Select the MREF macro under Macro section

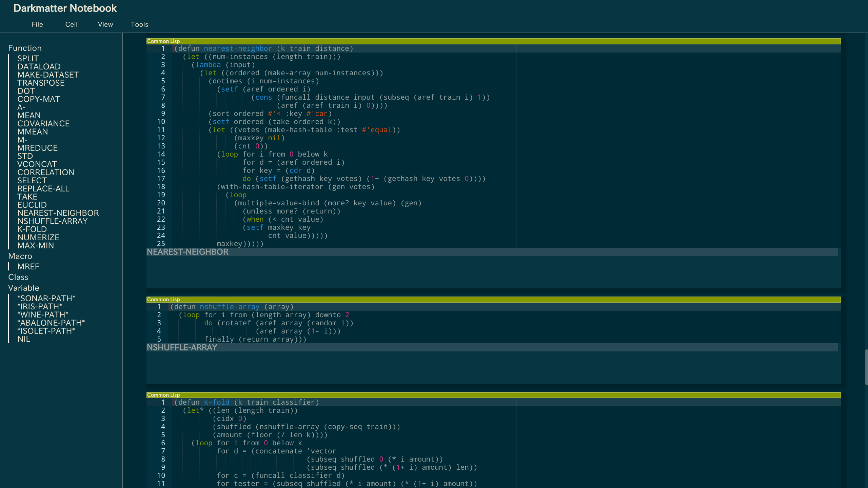tap(28, 267)
